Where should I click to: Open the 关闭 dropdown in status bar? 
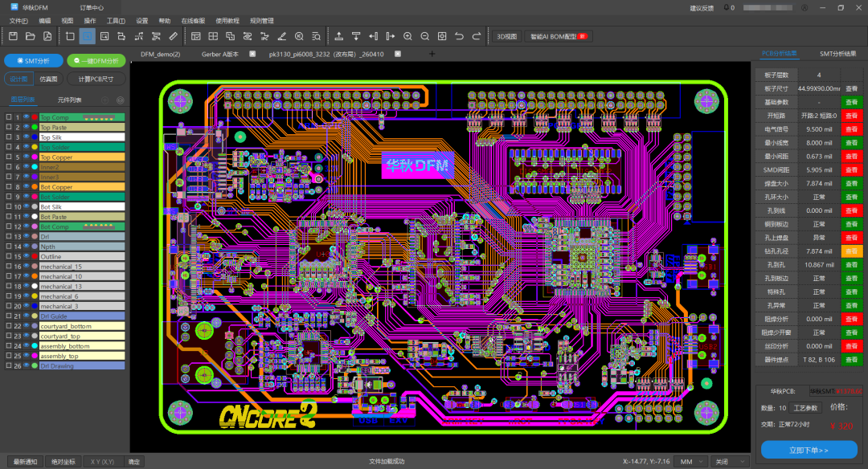(729, 462)
